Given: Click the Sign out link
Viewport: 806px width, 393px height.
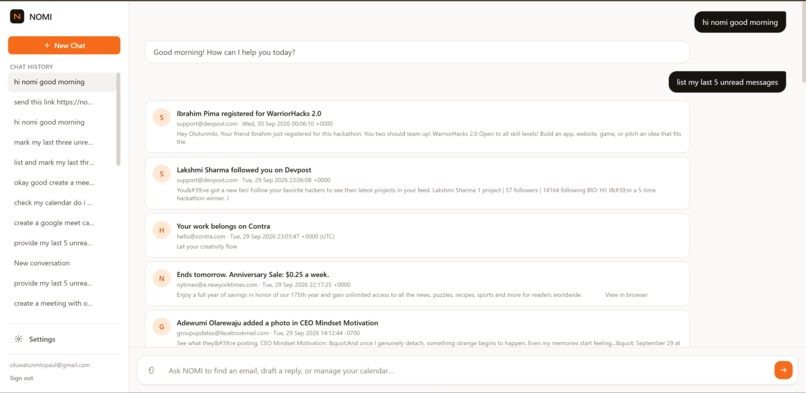Looking at the screenshot, I should pyautogui.click(x=22, y=378).
